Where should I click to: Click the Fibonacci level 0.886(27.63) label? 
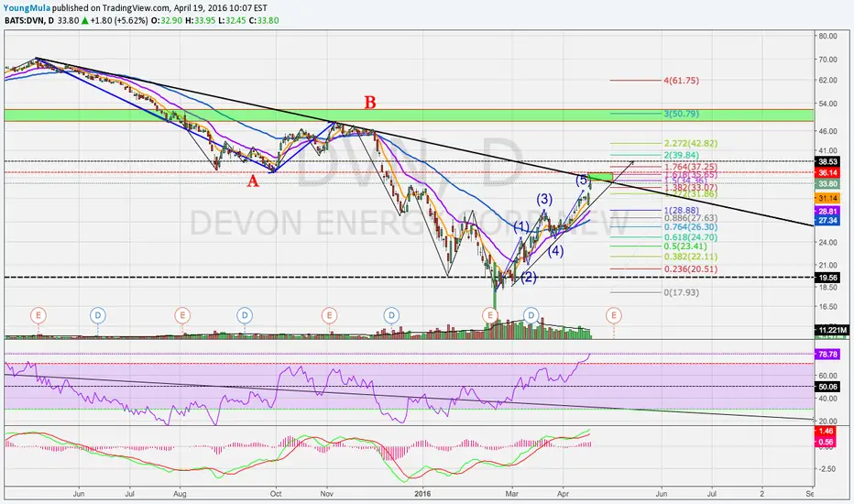coord(691,218)
